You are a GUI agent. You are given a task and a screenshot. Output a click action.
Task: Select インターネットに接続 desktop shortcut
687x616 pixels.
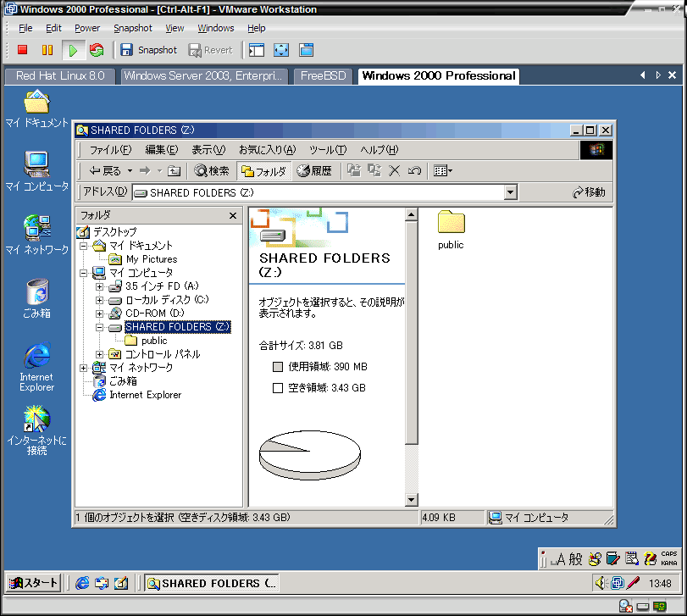36,430
